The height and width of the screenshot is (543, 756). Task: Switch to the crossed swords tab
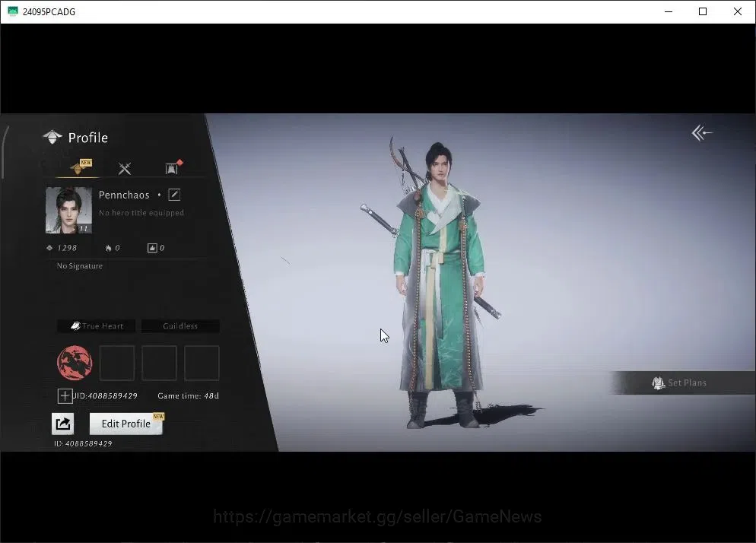click(x=125, y=168)
